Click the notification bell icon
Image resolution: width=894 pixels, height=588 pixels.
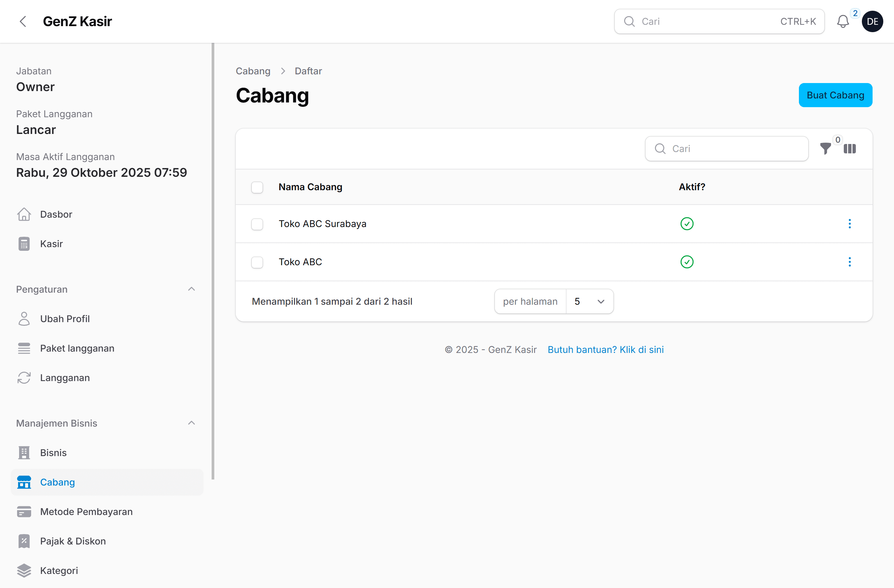[x=842, y=21]
